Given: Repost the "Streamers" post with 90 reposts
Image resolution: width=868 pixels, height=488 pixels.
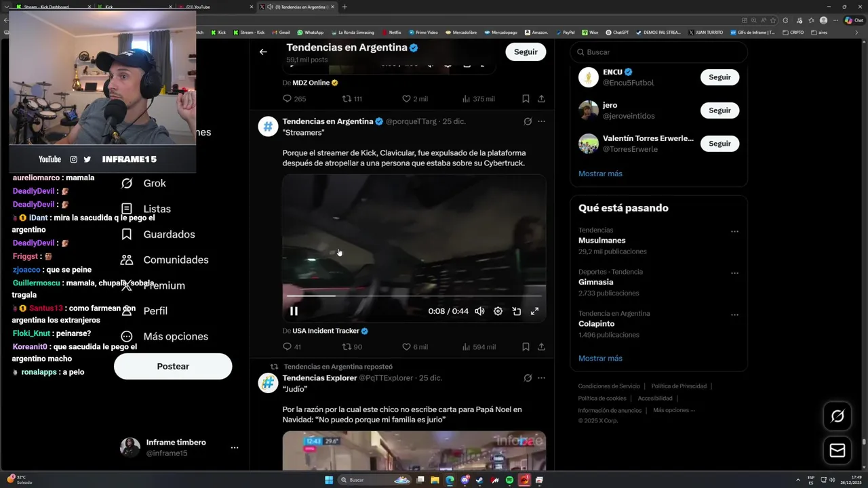Looking at the screenshot, I should pyautogui.click(x=352, y=347).
